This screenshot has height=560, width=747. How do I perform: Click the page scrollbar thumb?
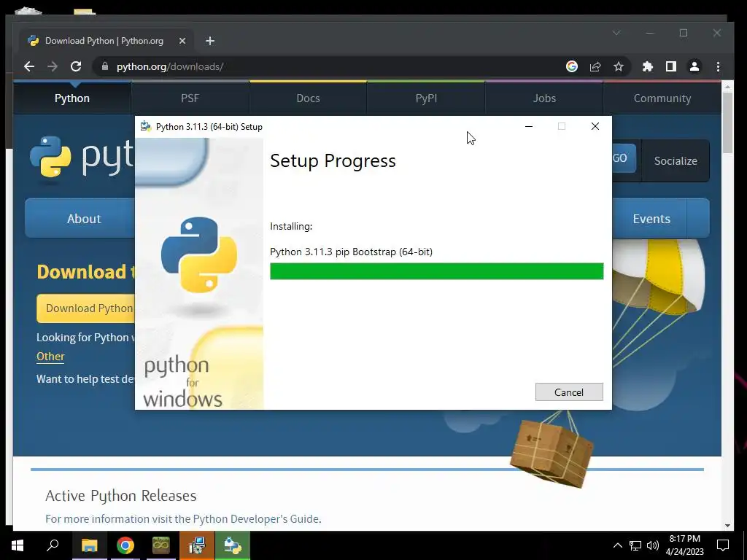pyautogui.click(x=727, y=122)
